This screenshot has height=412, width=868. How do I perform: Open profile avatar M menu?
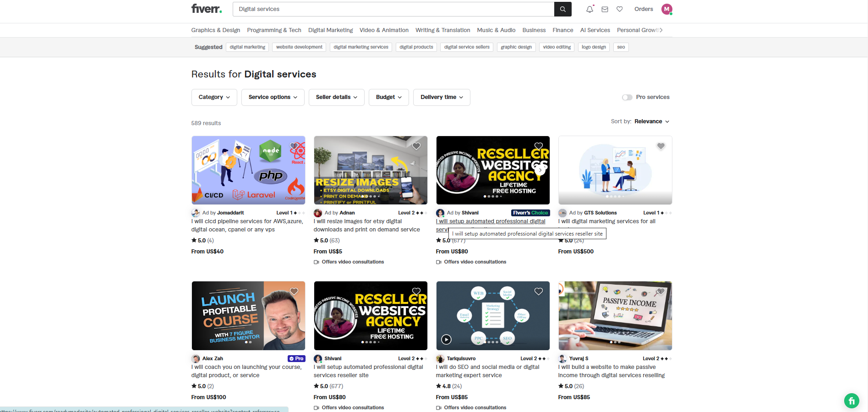pyautogui.click(x=667, y=9)
